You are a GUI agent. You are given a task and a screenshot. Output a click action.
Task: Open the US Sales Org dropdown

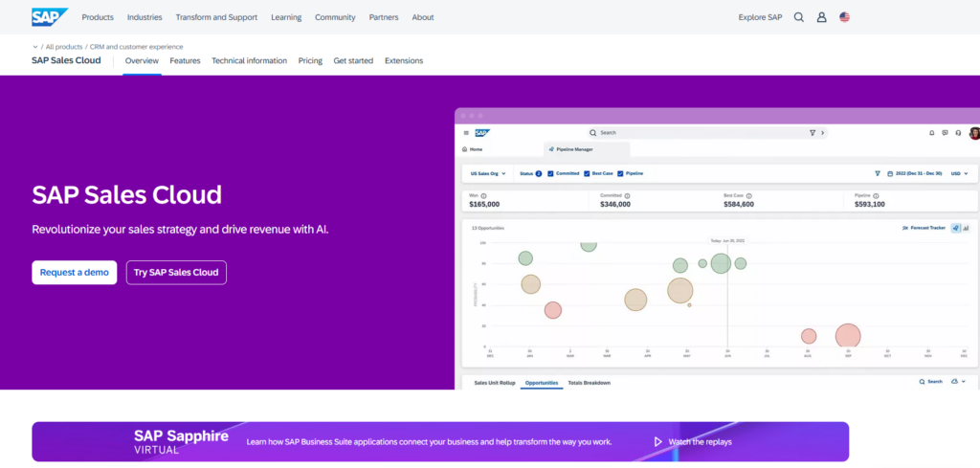coord(488,173)
